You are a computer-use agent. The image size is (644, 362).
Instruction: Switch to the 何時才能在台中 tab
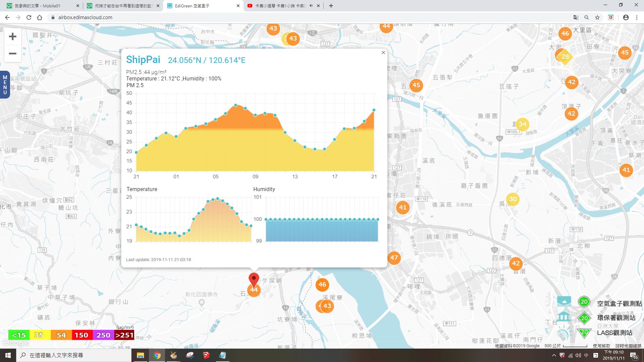coord(123,6)
